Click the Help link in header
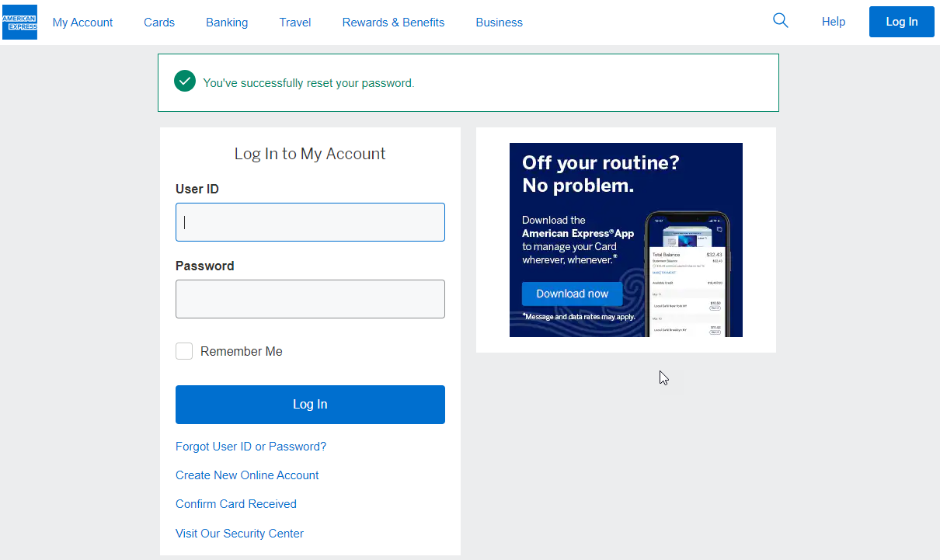The height and width of the screenshot is (560, 940). click(x=833, y=22)
